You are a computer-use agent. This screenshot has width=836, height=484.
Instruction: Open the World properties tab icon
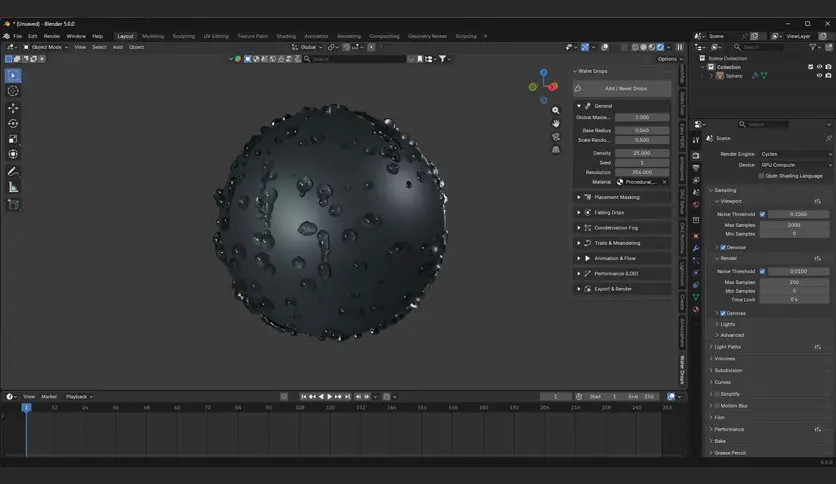click(696, 205)
